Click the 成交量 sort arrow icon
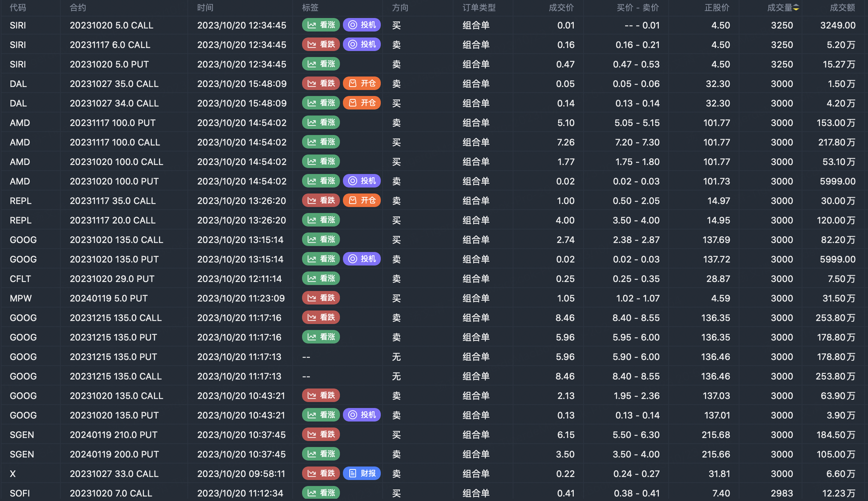This screenshot has height=501, width=868. click(x=796, y=8)
